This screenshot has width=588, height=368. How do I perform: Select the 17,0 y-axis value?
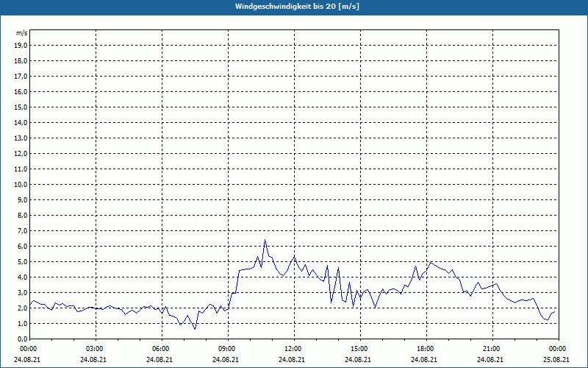21,77
